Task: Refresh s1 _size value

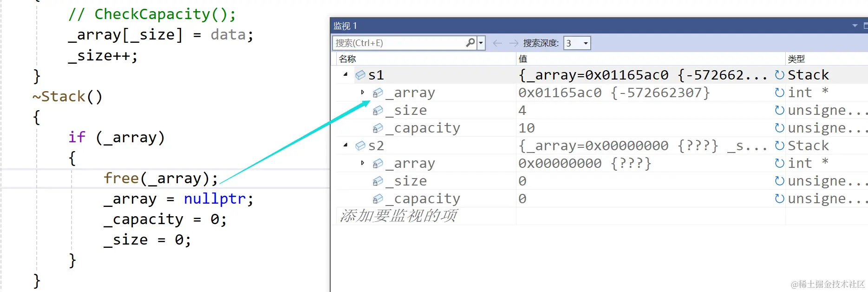Action: [779, 110]
